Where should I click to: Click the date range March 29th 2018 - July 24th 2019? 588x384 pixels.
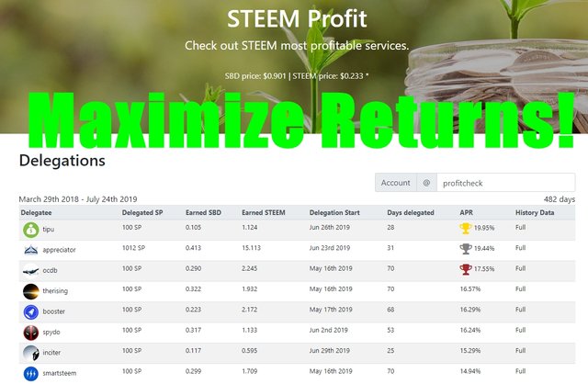tap(78, 199)
